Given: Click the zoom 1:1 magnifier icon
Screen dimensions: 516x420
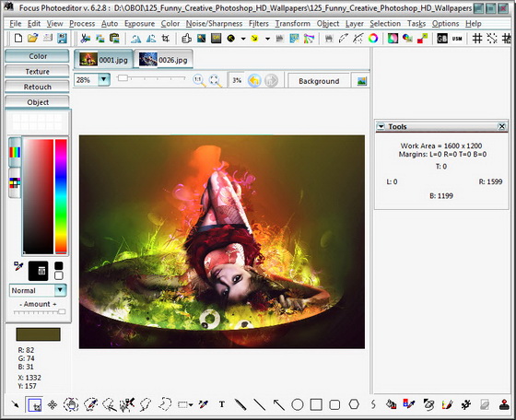Looking at the screenshot, I should tap(198, 80).
